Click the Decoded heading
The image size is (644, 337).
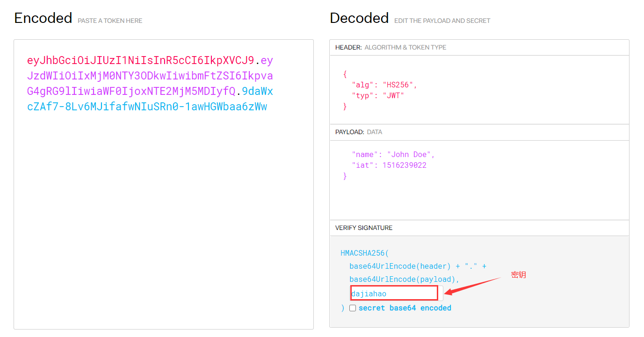[359, 18]
